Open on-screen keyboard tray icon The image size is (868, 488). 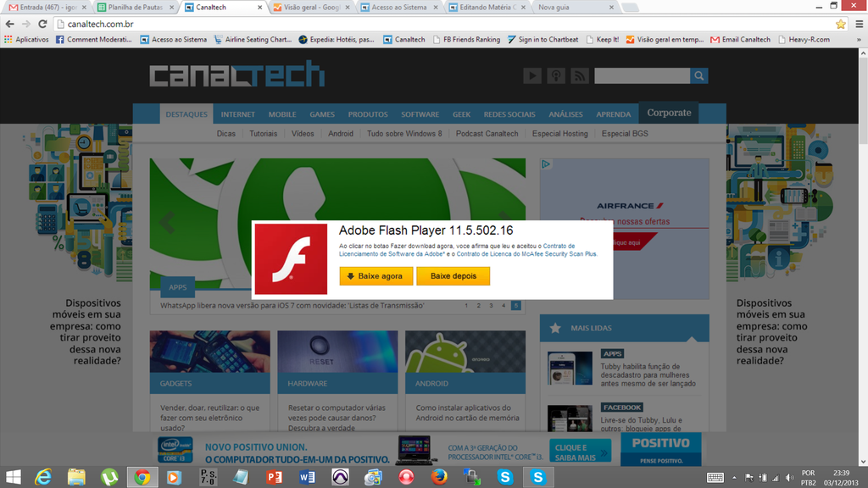(x=715, y=478)
